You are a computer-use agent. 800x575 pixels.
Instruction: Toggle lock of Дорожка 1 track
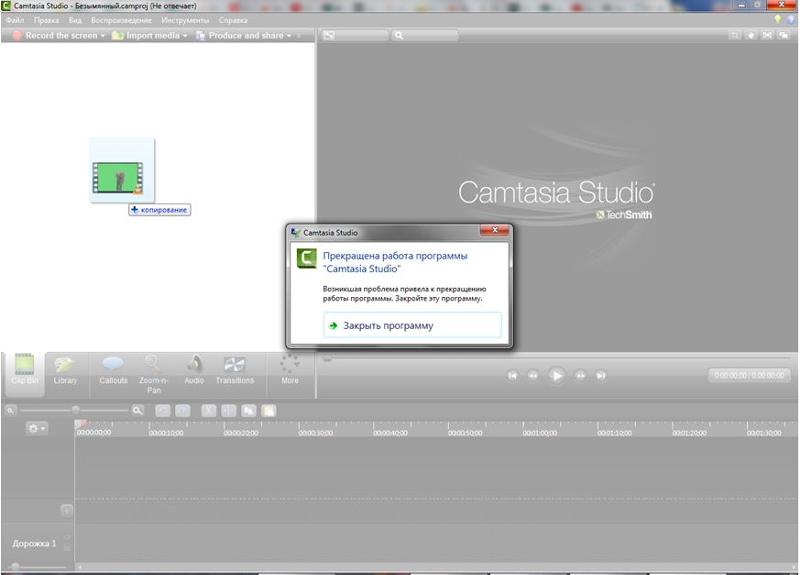point(67,548)
